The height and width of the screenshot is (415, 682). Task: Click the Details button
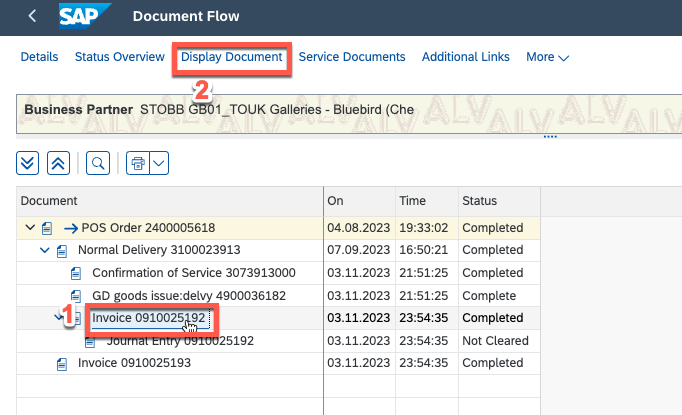point(39,57)
